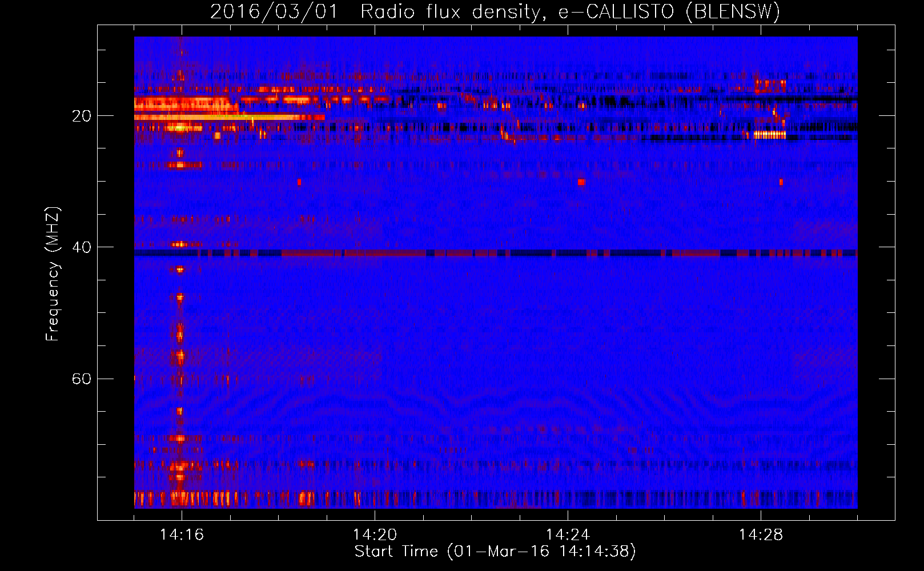Click the '60' frequency axis label
This screenshot has width=924, height=571.
pyautogui.click(x=82, y=379)
